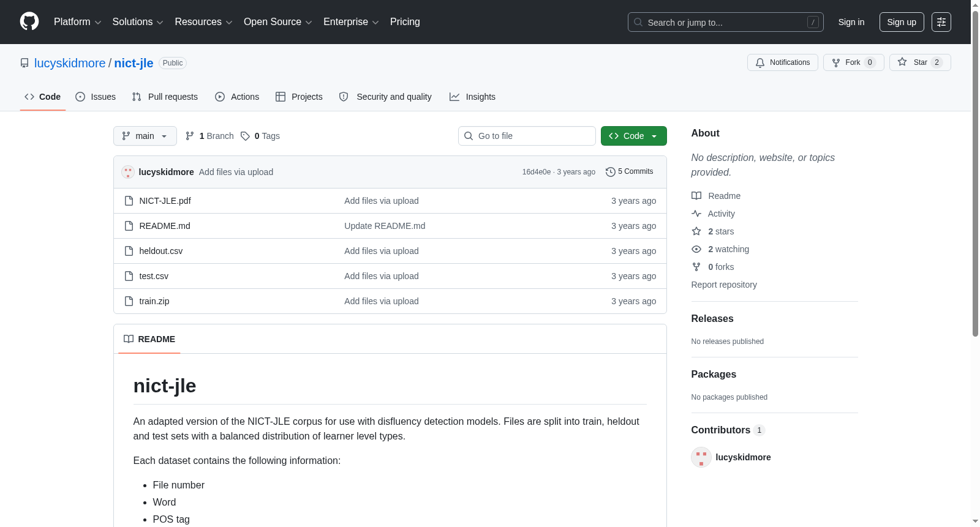Open the Pricing link
This screenshot has height=527, width=980.
click(x=405, y=22)
